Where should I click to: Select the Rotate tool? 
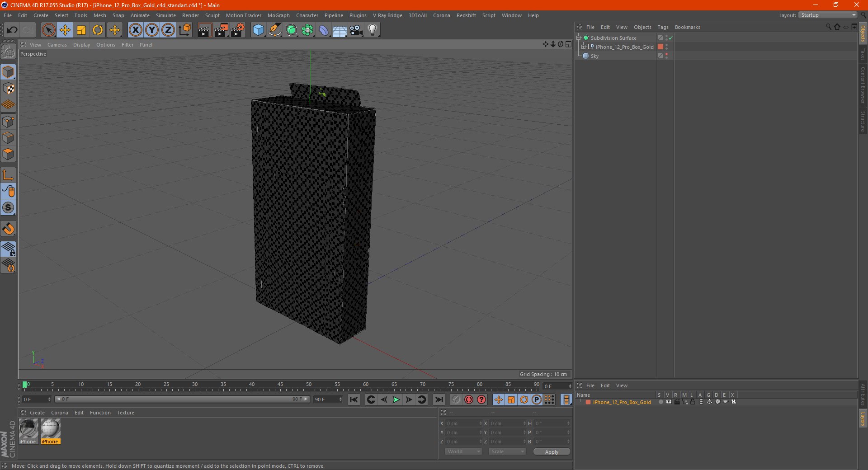(98, 30)
